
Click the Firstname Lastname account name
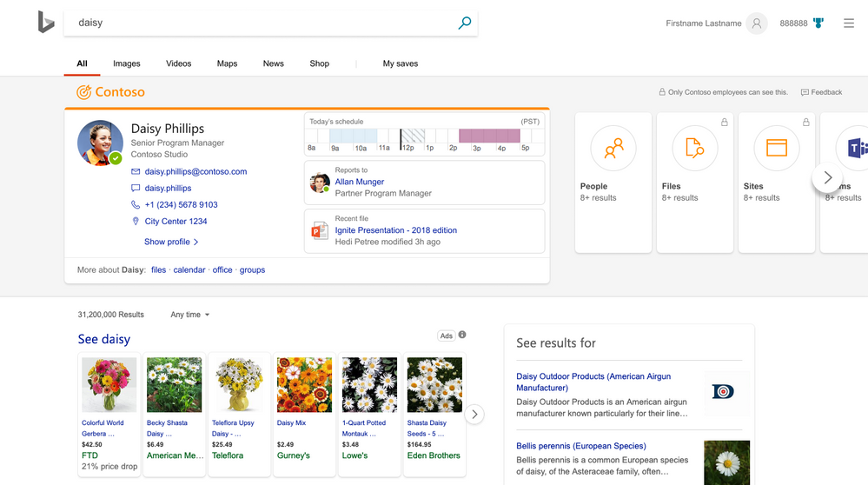click(704, 23)
